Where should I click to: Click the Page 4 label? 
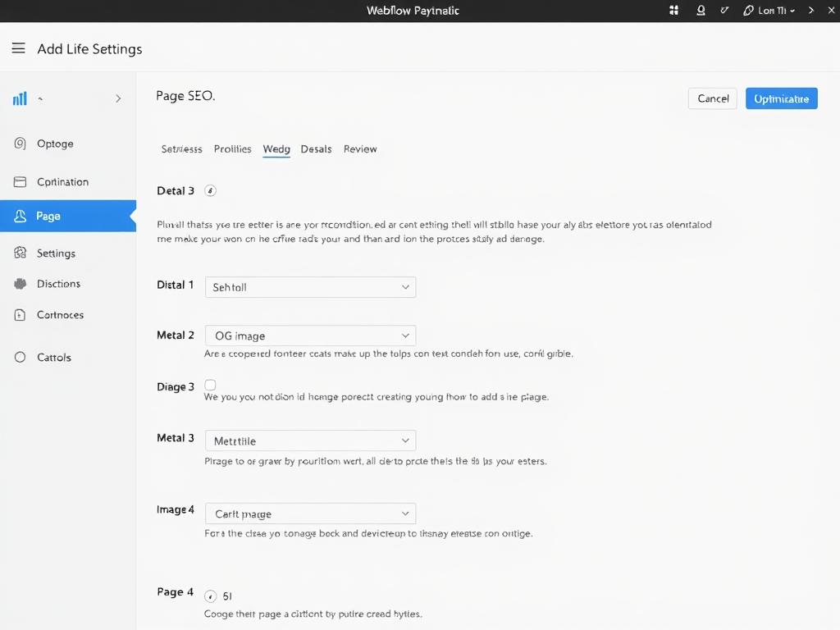(x=175, y=592)
